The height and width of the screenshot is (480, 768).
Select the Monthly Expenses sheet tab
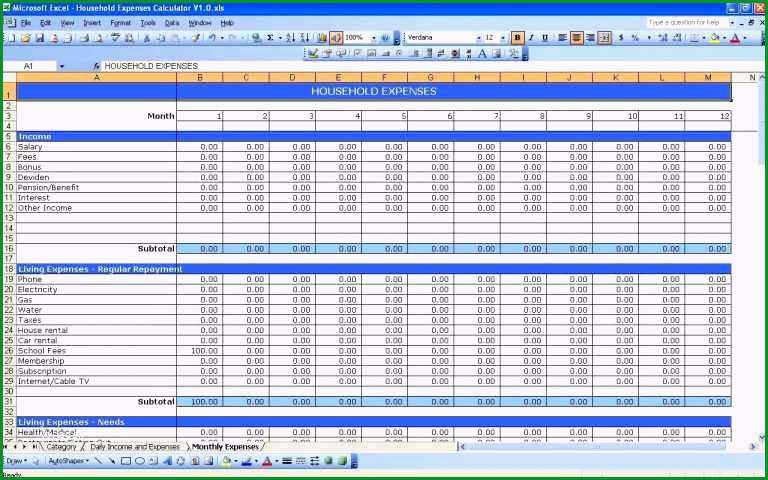click(225, 447)
